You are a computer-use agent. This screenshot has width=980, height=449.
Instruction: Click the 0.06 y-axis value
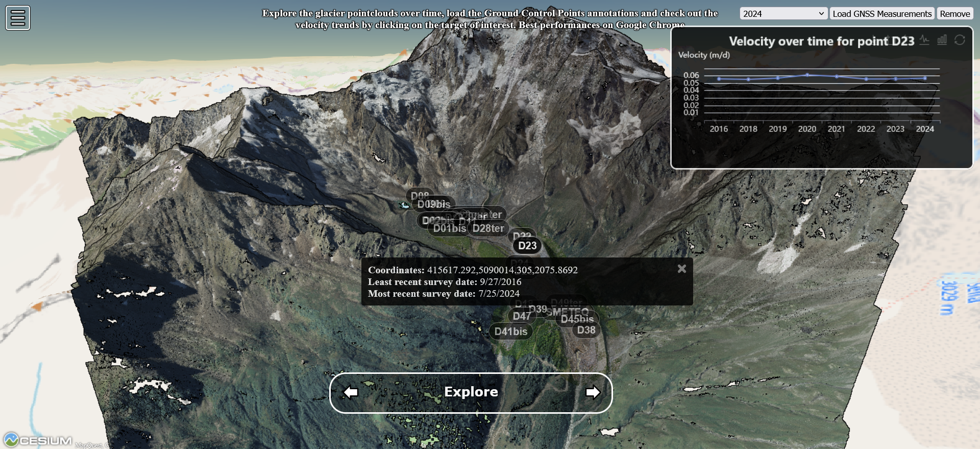[691, 75]
